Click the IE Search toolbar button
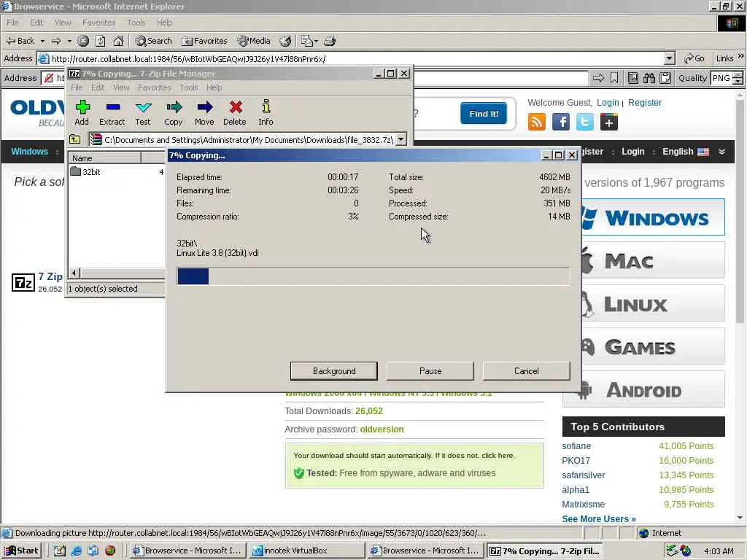Viewport: 747px width, 560px height. click(x=153, y=41)
